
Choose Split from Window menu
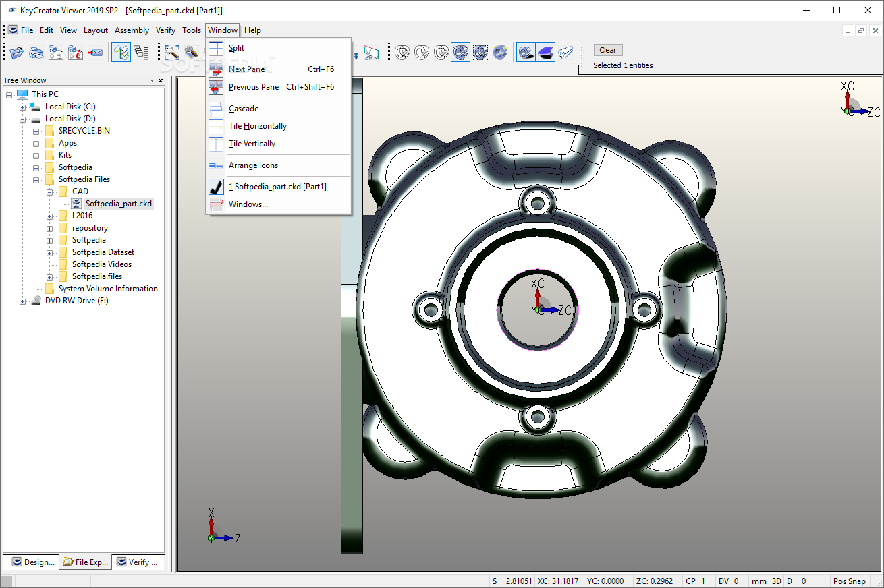coord(279,48)
